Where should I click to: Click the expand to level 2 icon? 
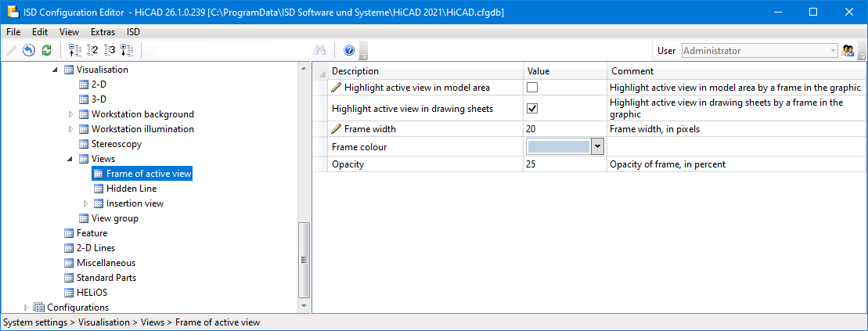[x=92, y=50]
